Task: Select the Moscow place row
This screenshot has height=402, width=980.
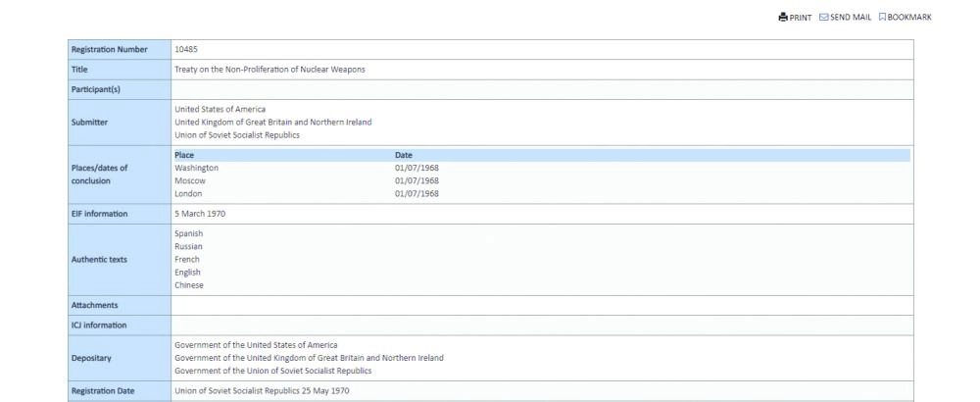Action: pos(190,180)
